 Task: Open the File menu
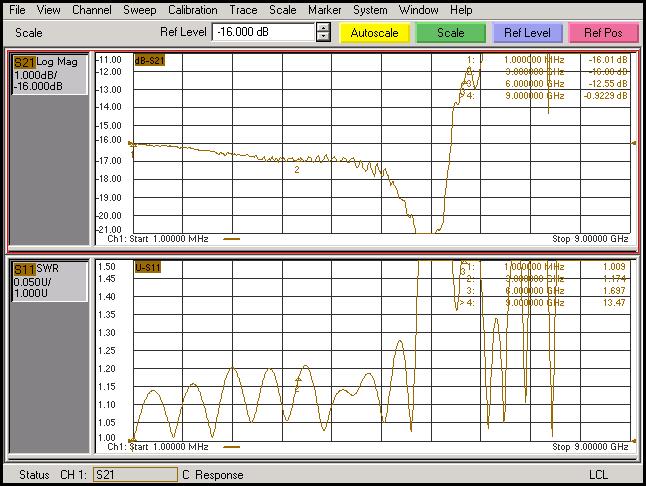[x=17, y=10]
